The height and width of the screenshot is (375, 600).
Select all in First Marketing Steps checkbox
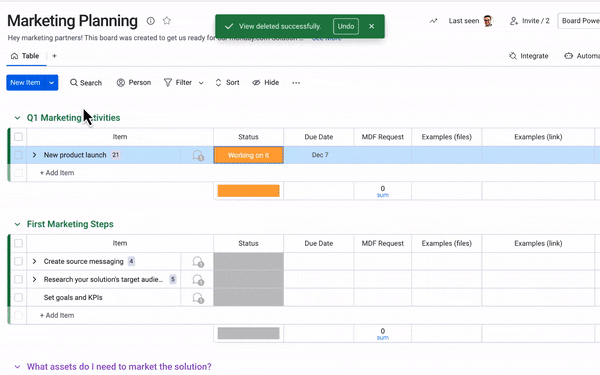(18, 243)
